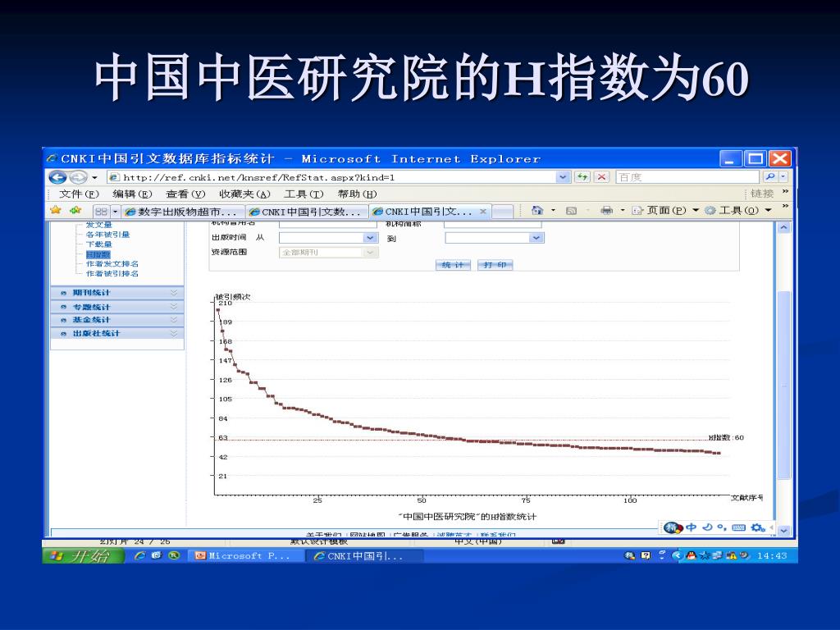Close the active CNKI中国引文 tab with its X

coord(482,212)
